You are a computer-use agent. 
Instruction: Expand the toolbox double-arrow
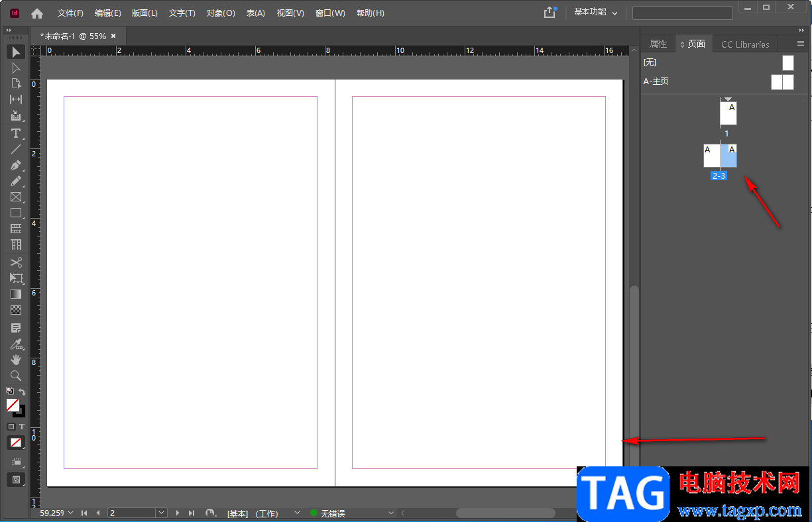coord(9,30)
